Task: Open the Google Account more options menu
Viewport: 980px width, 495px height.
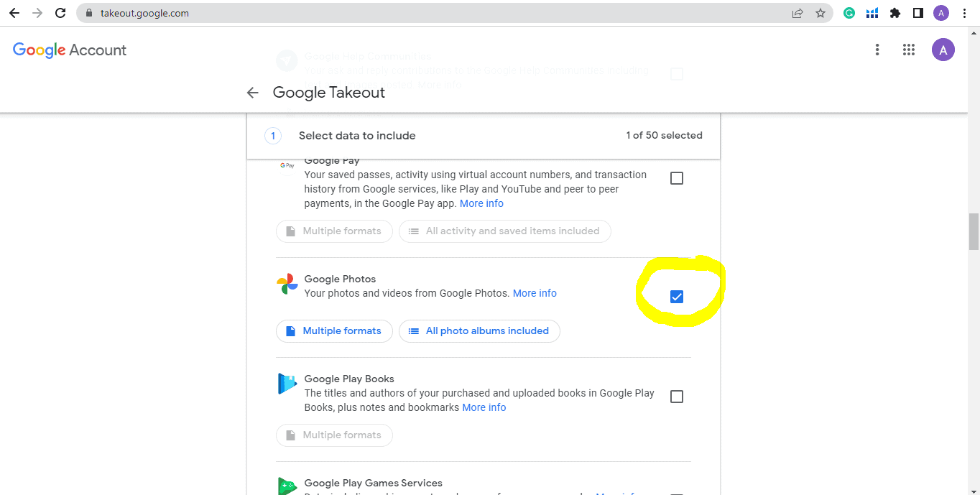Action: [x=877, y=50]
